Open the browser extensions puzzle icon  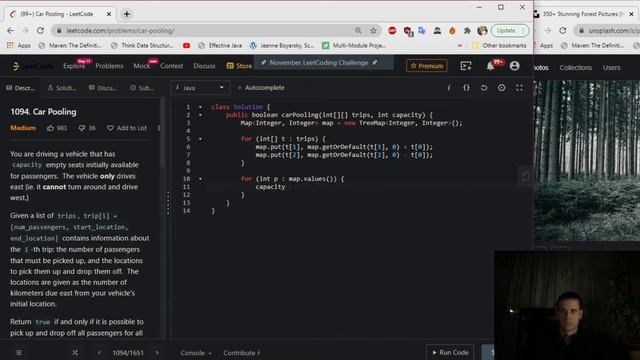(467, 31)
